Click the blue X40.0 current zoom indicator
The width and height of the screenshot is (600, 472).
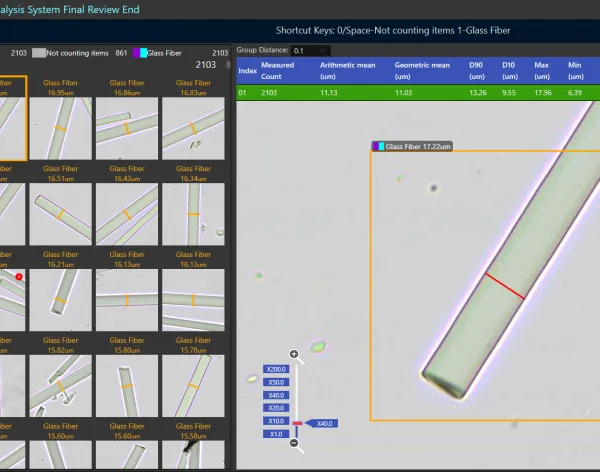[x=321, y=423]
